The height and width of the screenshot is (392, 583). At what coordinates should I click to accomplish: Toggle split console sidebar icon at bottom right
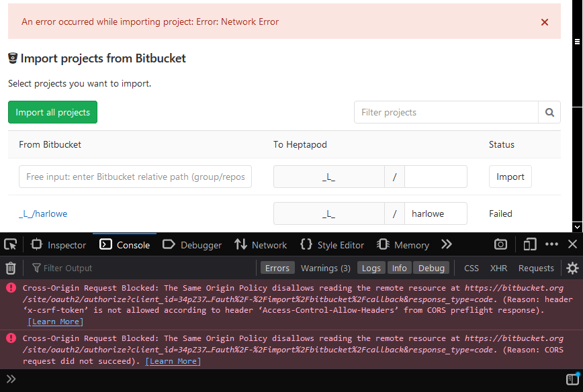pos(572,379)
